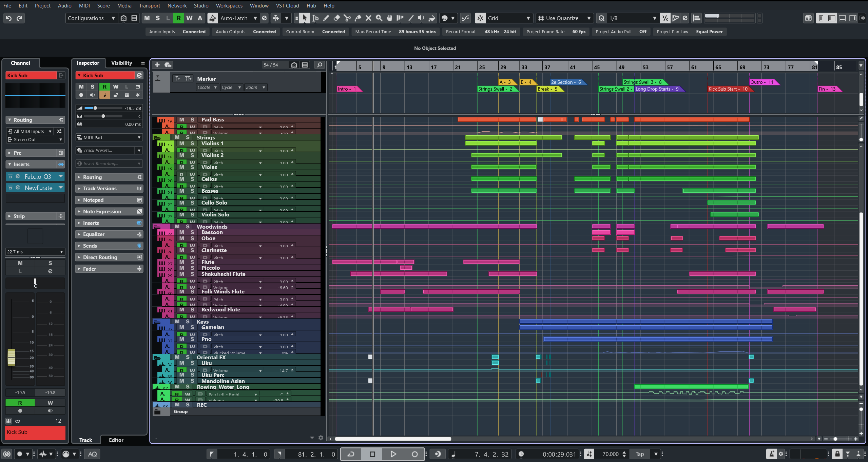Select the Line tool
Screen dimensions: 868x462
coord(411,18)
